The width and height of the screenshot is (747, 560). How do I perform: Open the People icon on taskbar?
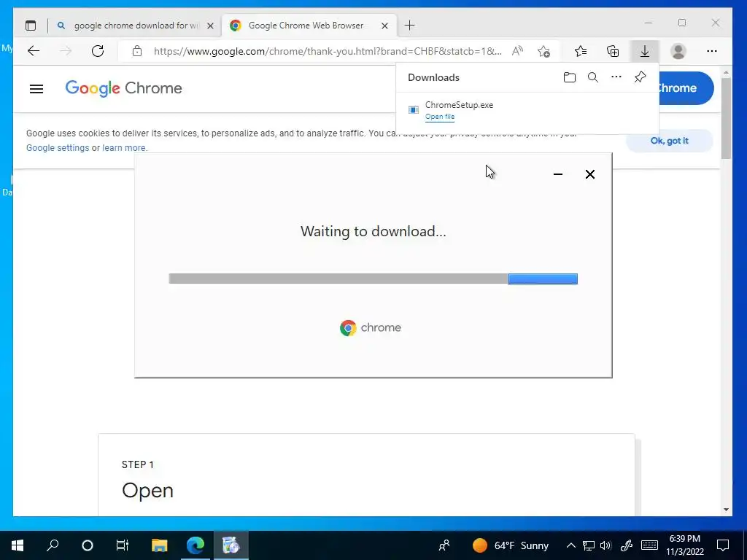pyautogui.click(x=444, y=545)
